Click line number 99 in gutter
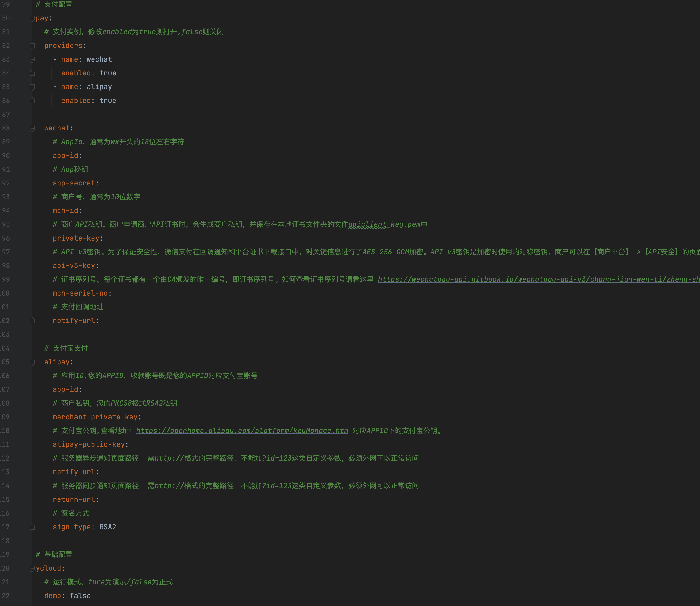 [6, 279]
